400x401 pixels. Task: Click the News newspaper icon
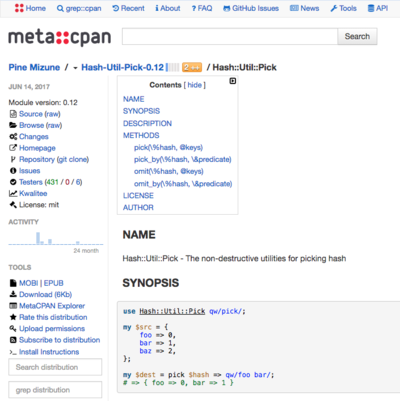[294, 8]
